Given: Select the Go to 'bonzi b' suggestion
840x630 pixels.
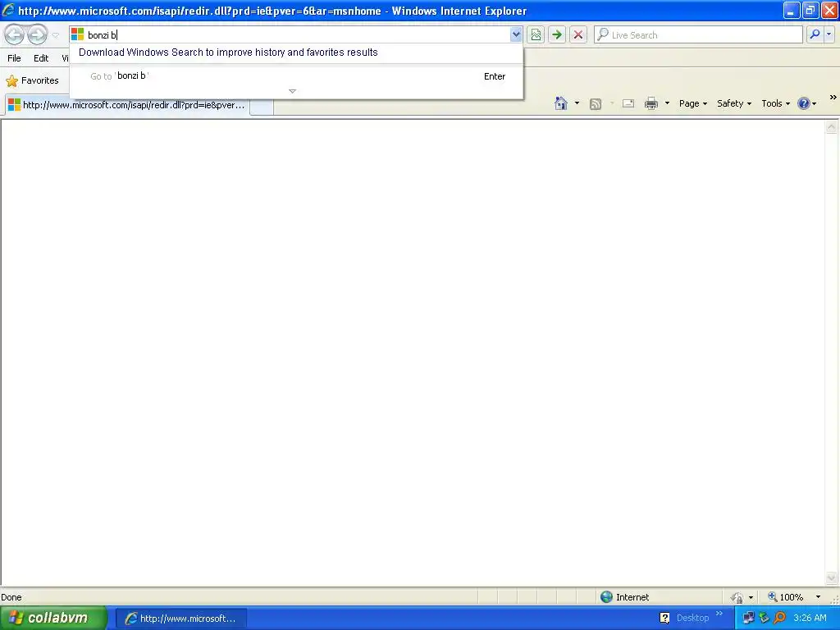Looking at the screenshot, I should pos(296,76).
